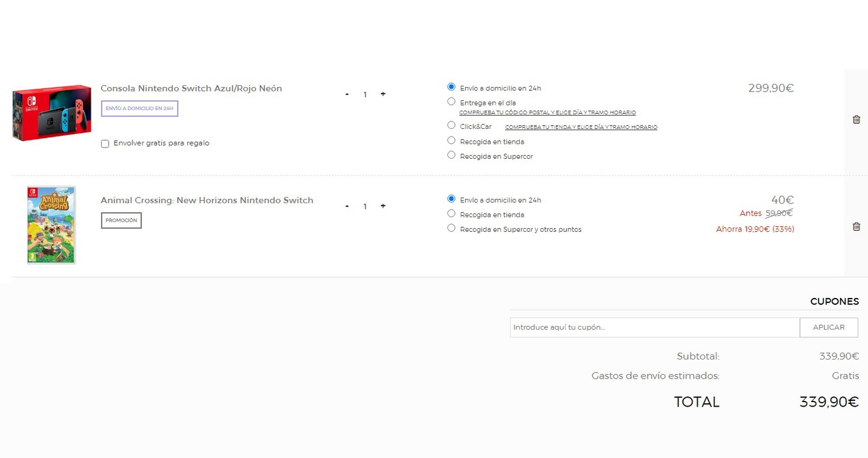Increase Animal Crossing quantity with plus

[383, 206]
